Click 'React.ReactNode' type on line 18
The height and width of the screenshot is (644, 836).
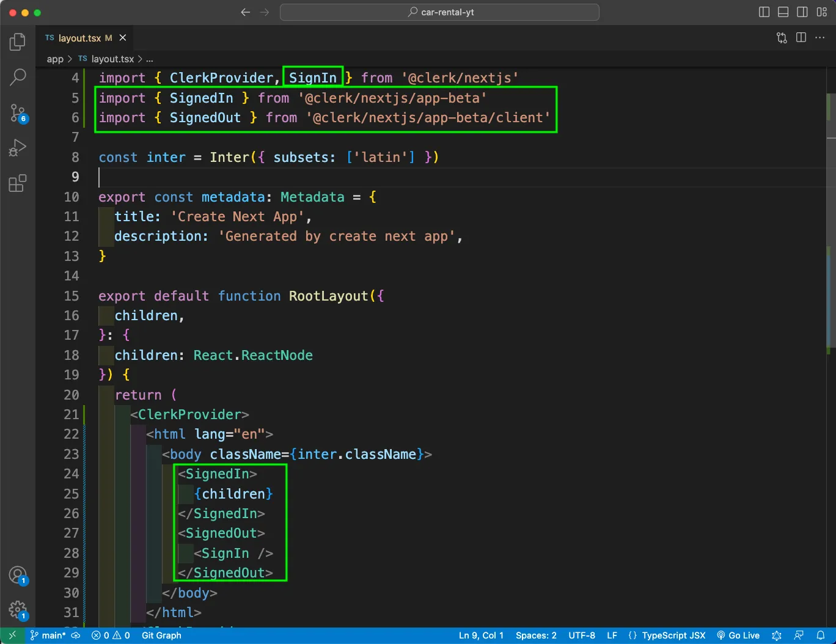[x=253, y=356]
